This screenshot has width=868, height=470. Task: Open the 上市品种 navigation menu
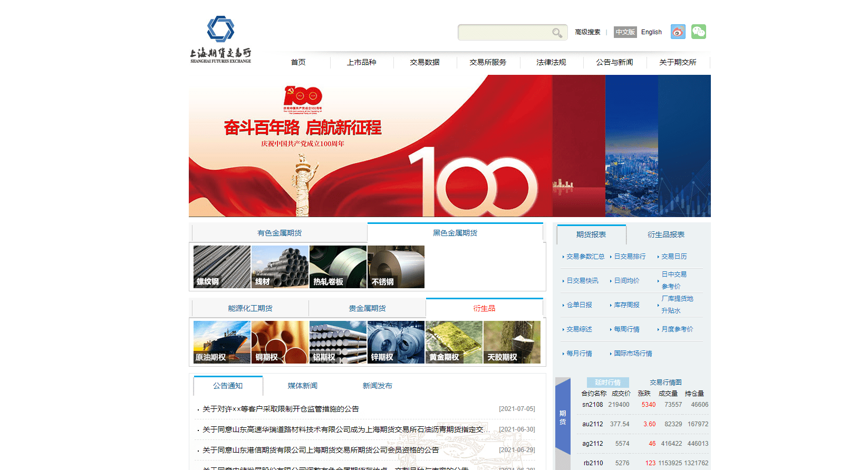[x=361, y=62]
